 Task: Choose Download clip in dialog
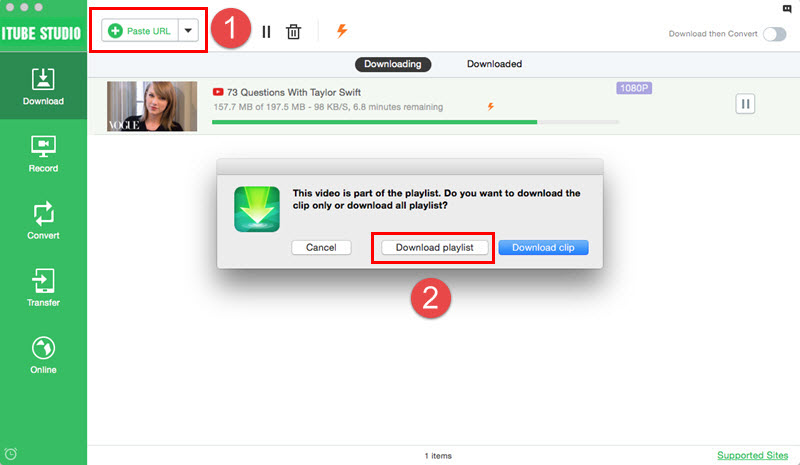point(543,248)
